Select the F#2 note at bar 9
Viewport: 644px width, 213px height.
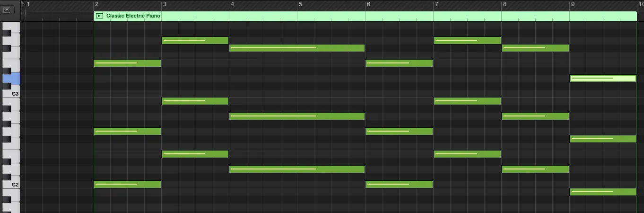(x=603, y=139)
